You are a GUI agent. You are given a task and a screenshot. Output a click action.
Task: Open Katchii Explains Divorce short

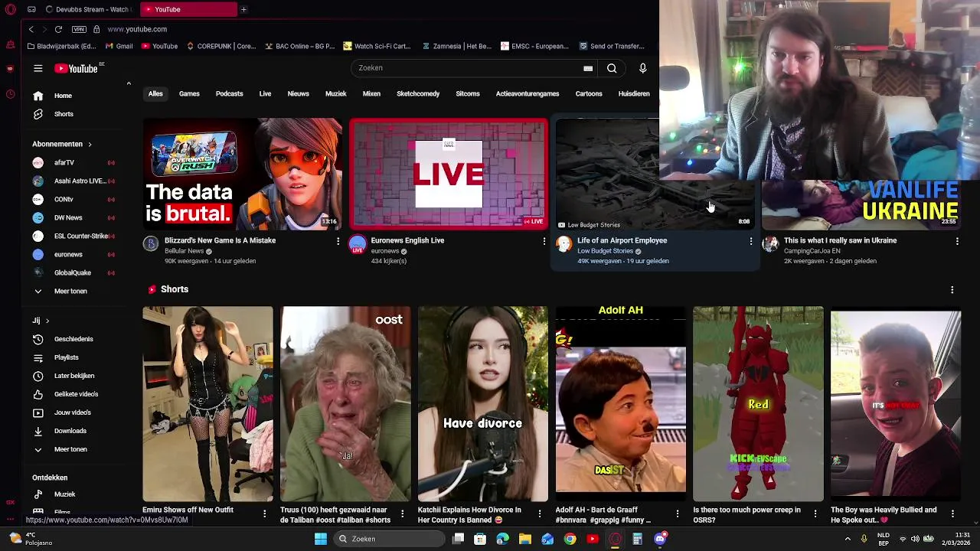pos(482,404)
